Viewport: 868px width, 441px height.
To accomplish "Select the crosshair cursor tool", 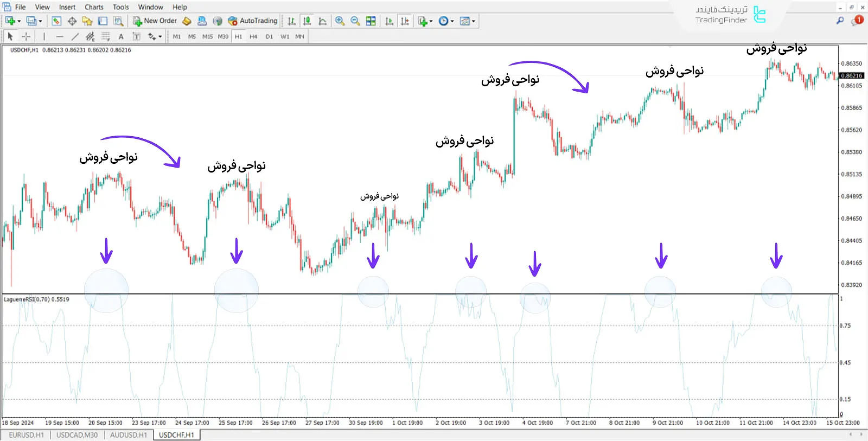I will (25, 37).
